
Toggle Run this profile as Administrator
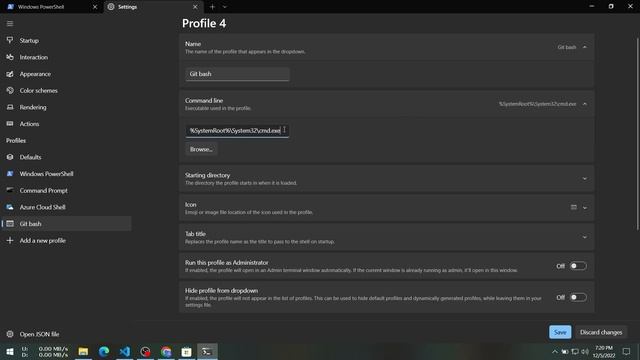578,266
